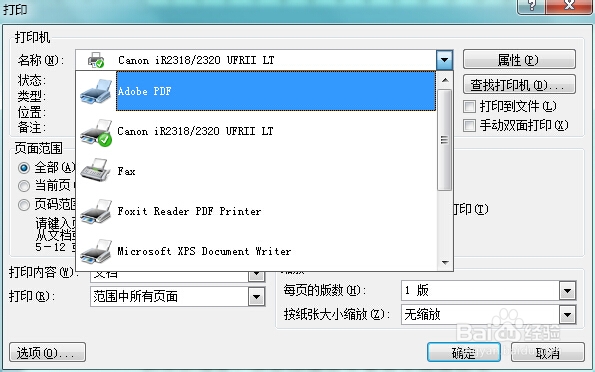This screenshot has width=595, height=372.
Task: Collapse the printer name dropdown arrow
Action: [x=444, y=60]
